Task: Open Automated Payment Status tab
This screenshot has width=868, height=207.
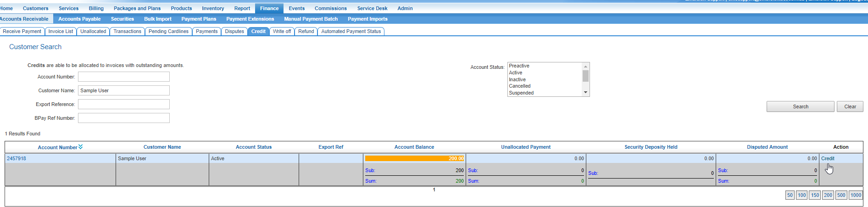Action: (351, 31)
